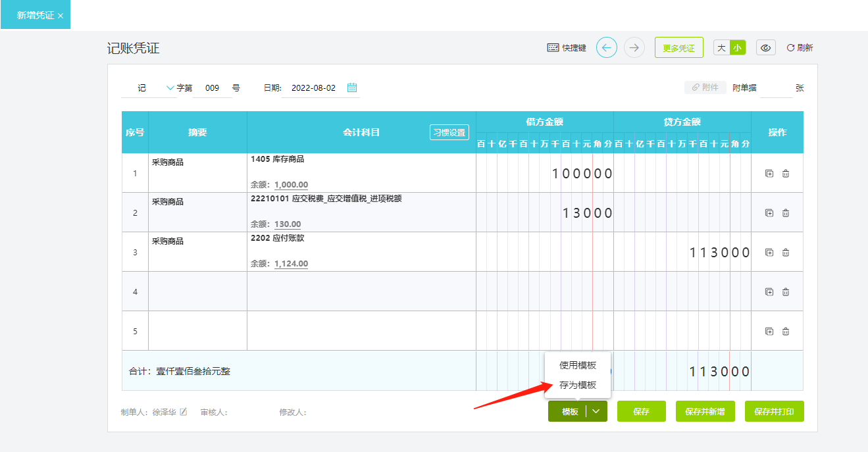Open 更多凭证 button

(678, 48)
